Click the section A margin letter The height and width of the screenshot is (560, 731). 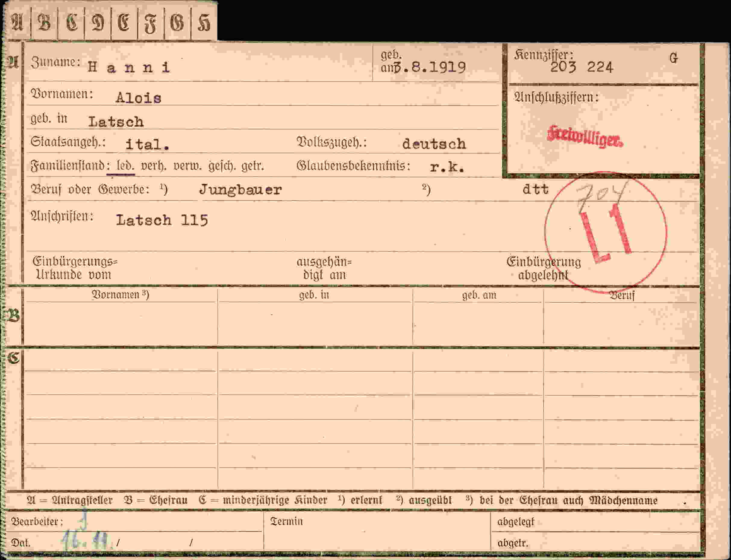point(13,62)
